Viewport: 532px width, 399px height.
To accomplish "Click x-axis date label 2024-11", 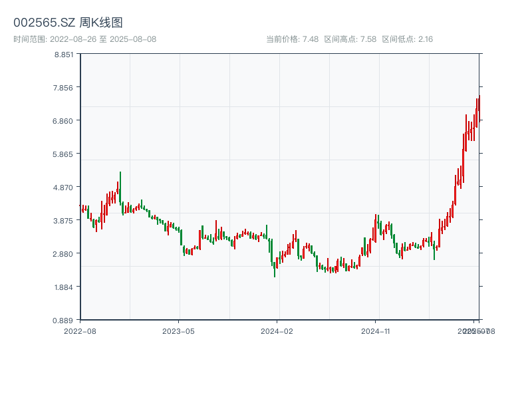I will (x=376, y=331).
